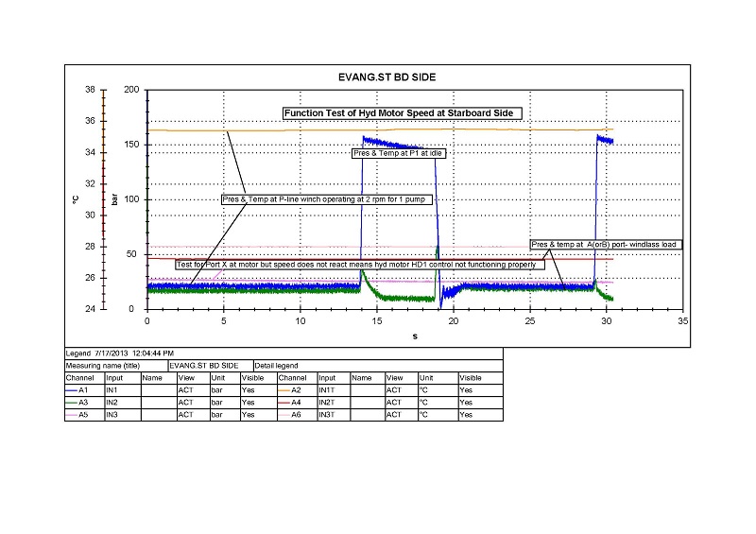Click the 'bar' pressure axis label
The height and width of the screenshot is (534, 756).
point(115,199)
